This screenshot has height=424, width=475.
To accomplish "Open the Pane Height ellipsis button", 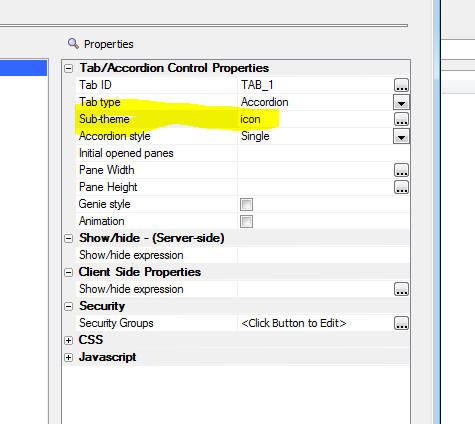I will point(401,187).
